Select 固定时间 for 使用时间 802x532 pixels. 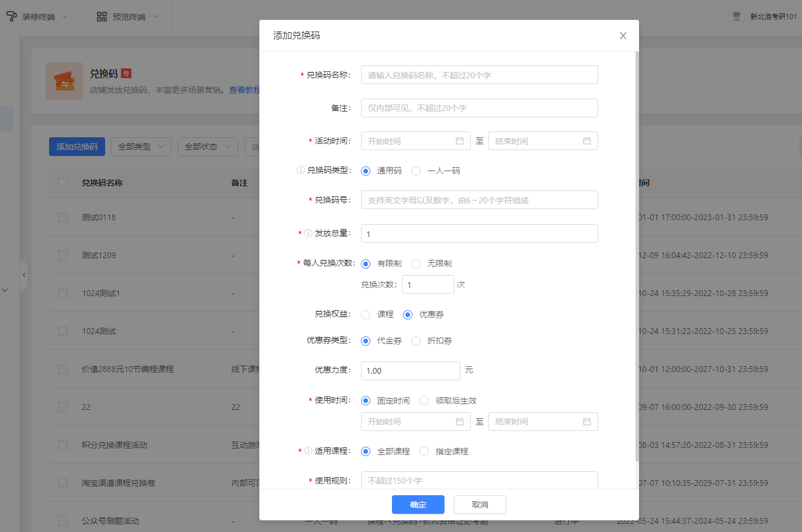click(366, 401)
